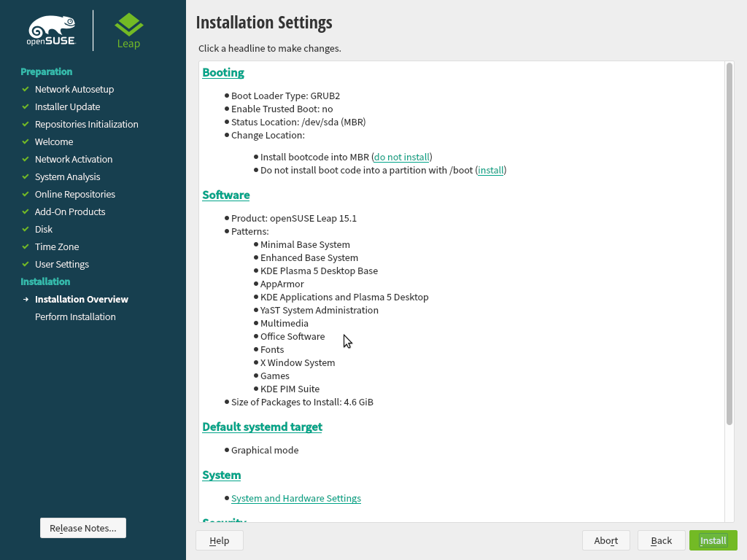Screen dimensions: 747x560
Task: Click 'install' link for /boot partition
Action: (491, 170)
